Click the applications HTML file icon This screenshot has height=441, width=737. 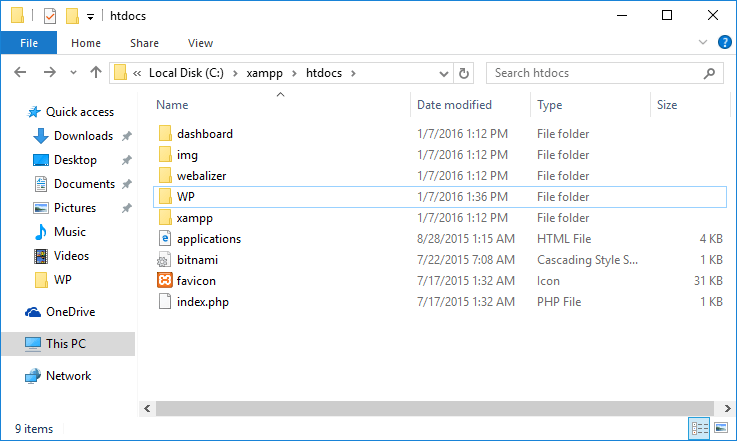pyautogui.click(x=166, y=239)
